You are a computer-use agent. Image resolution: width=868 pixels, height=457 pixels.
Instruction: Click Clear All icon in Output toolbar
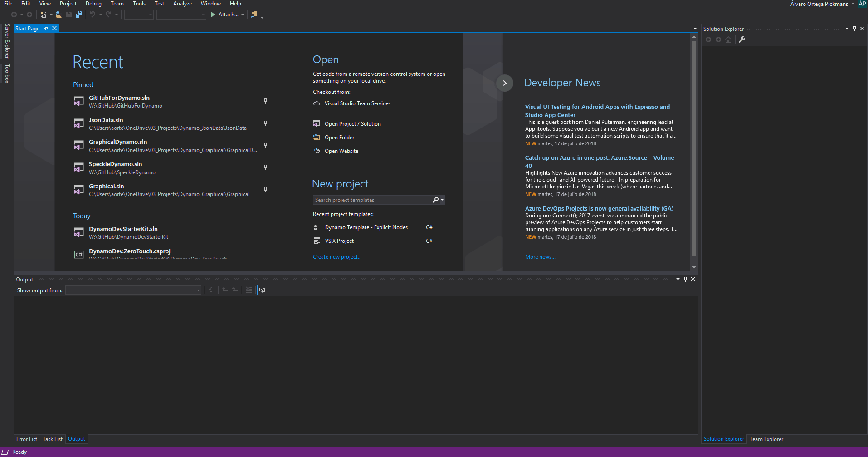tap(249, 290)
